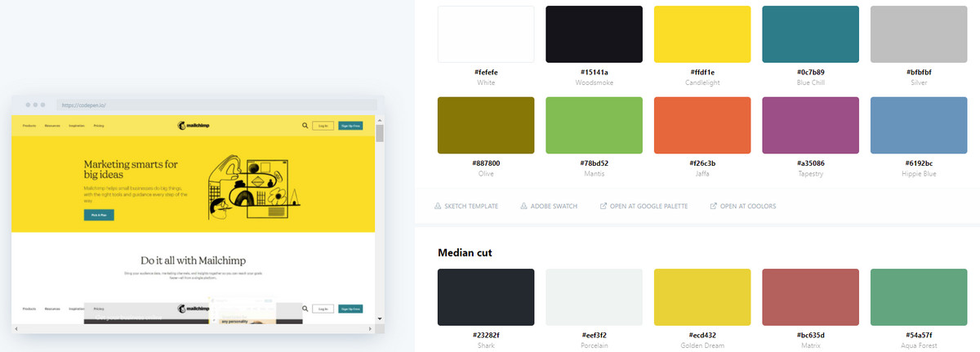Select the Shark dark swatch under Median cut
The height and width of the screenshot is (352, 980).
click(x=486, y=297)
